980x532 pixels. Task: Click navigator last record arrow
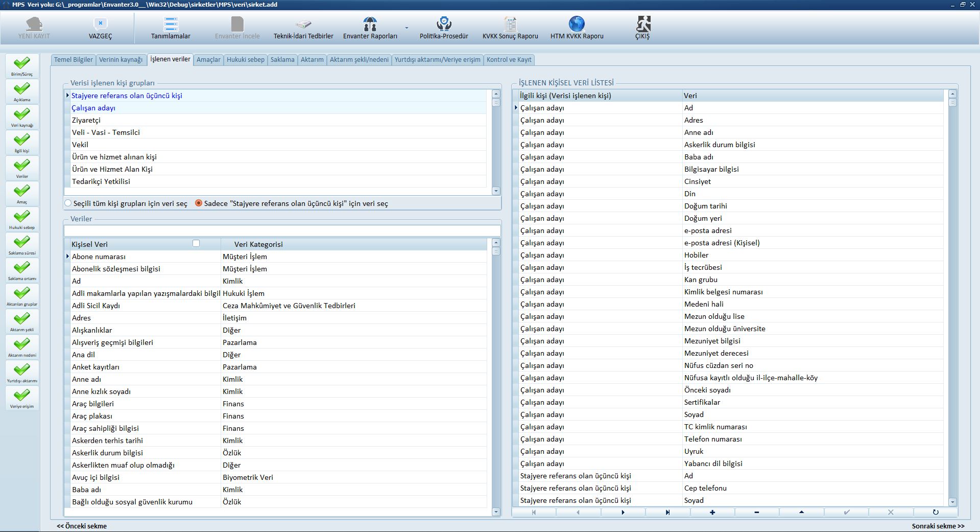[667, 512]
